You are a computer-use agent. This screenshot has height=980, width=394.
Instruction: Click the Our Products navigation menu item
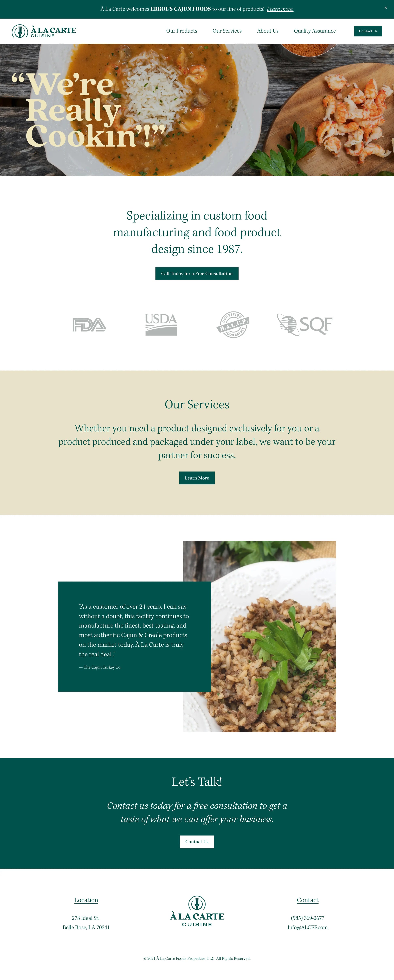(180, 31)
